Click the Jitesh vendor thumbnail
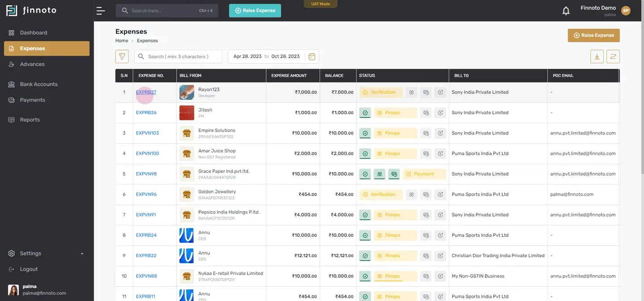 point(187,113)
